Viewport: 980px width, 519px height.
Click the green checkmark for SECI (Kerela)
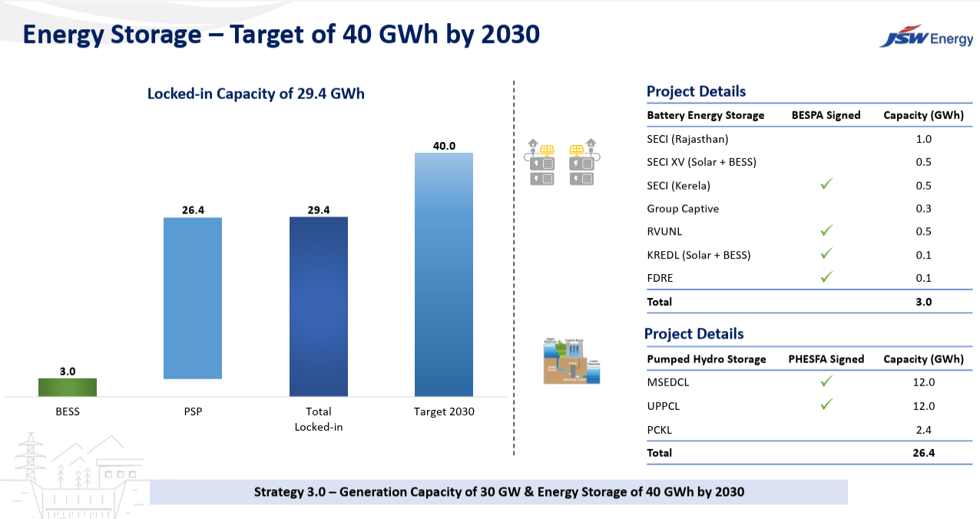coord(826,184)
